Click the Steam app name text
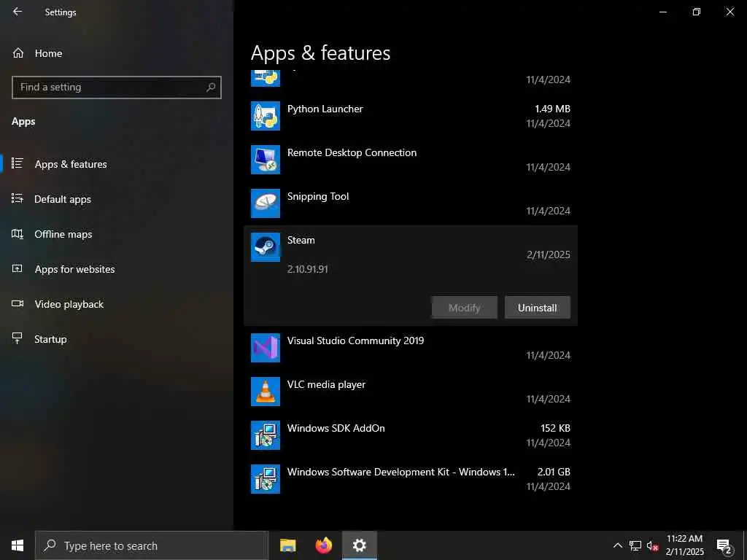This screenshot has height=560, width=747. tap(301, 240)
